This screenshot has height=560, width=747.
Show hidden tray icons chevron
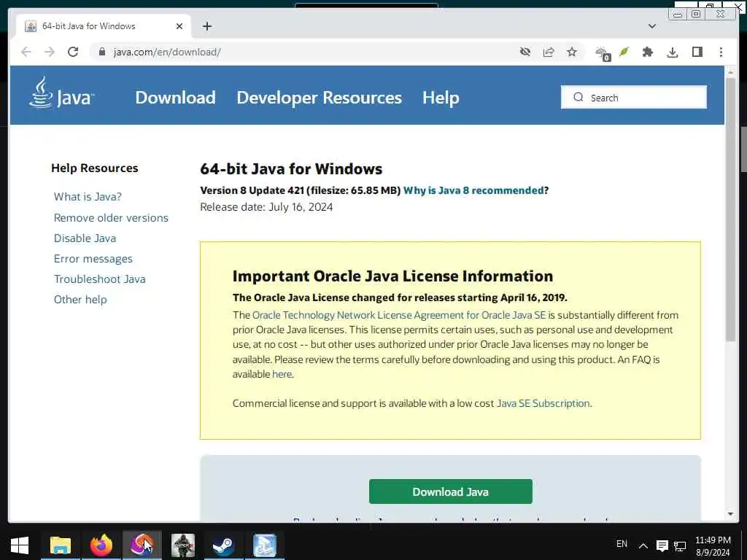pos(643,545)
